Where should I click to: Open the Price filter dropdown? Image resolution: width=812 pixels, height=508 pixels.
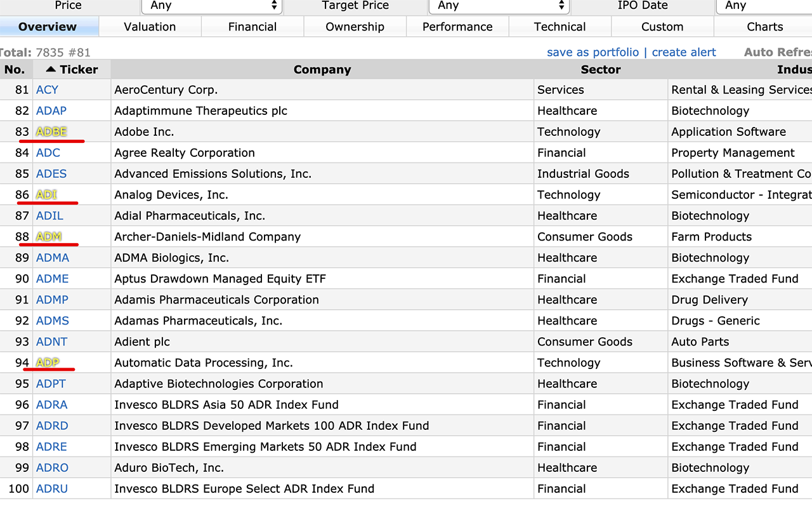(212, 6)
